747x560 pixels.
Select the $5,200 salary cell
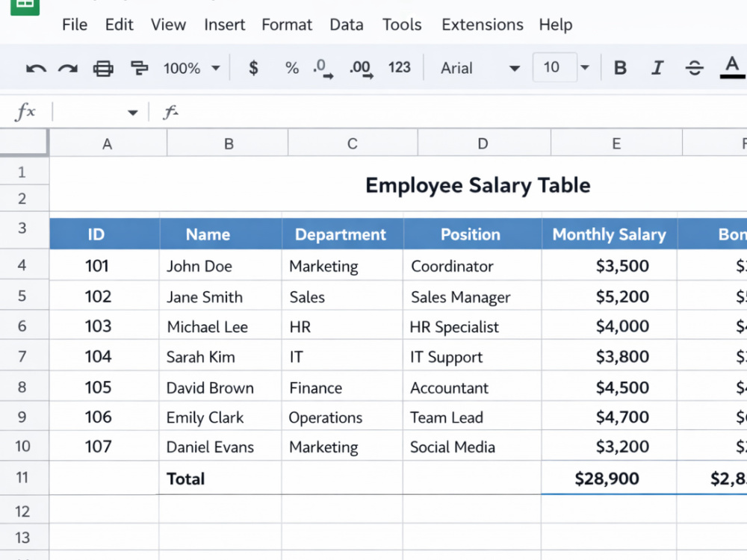click(x=609, y=296)
